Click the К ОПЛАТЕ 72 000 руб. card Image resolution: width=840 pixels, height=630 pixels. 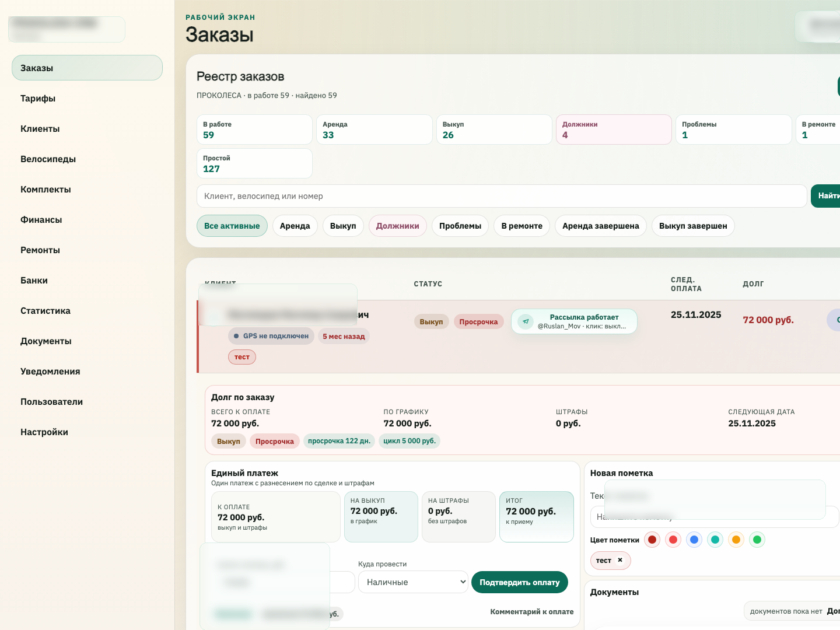click(x=276, y=517)
